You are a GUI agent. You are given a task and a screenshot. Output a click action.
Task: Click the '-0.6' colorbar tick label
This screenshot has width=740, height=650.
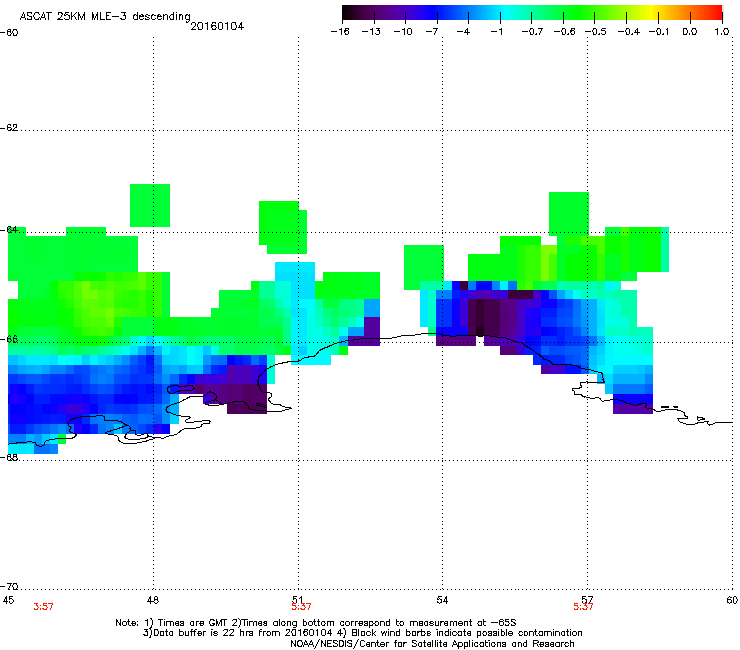click(564, 32)
